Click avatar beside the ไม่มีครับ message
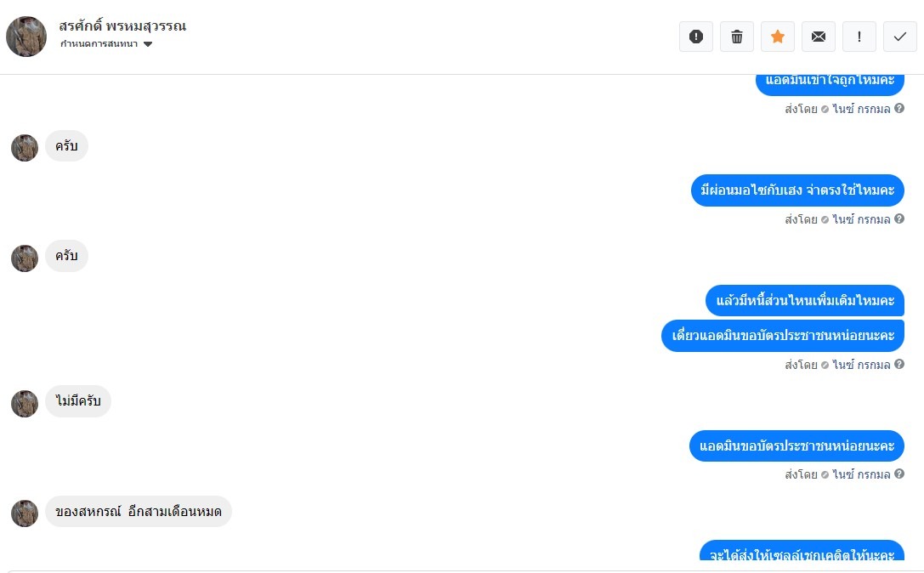924x573 pixels. [x=25, y=404]
